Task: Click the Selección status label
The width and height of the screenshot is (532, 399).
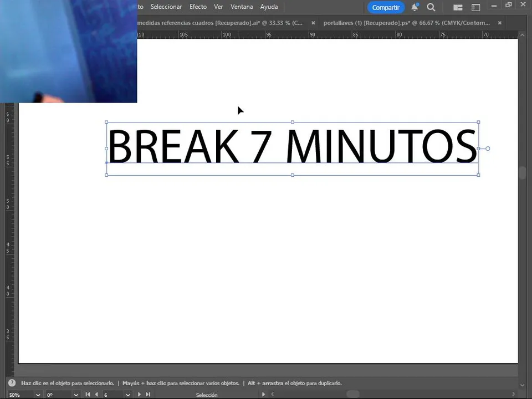Action: coord(207,395)
